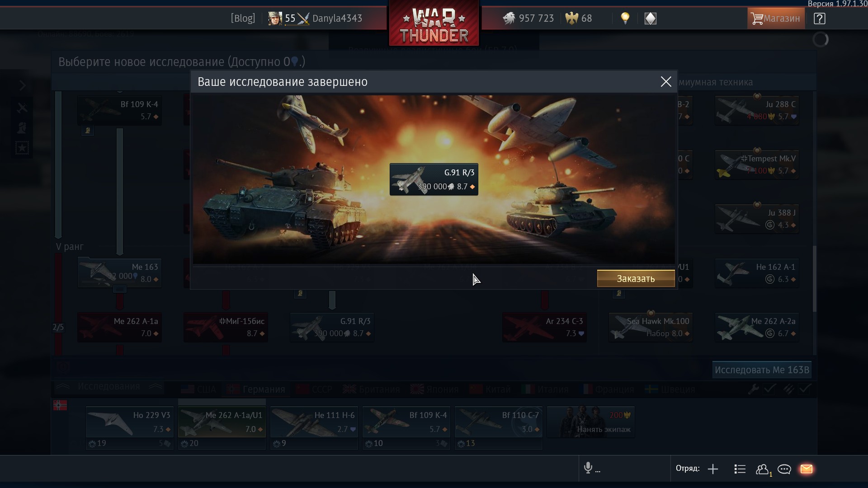Expand the left sidebar arrow
This screenshot has width=868, height=488.
click(22, 85)
